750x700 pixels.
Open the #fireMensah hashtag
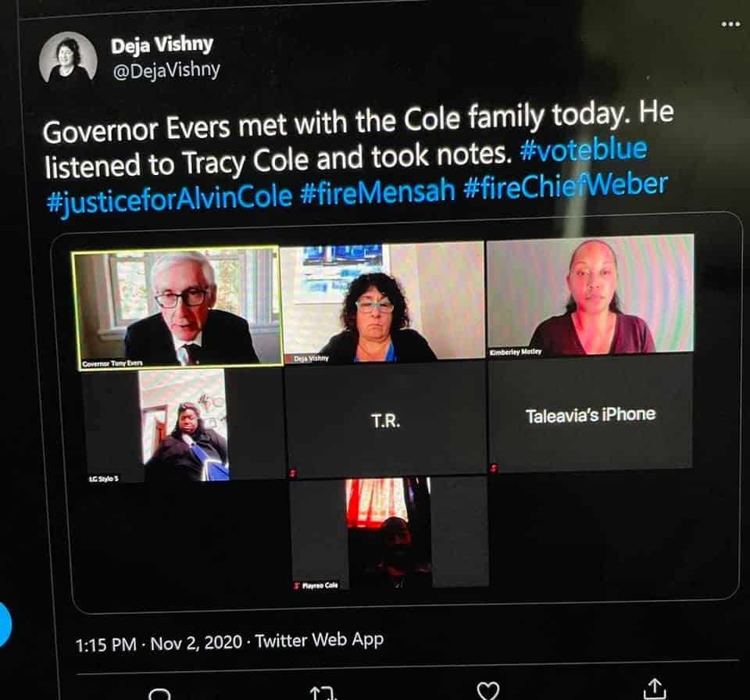click(x=378, y=191)
